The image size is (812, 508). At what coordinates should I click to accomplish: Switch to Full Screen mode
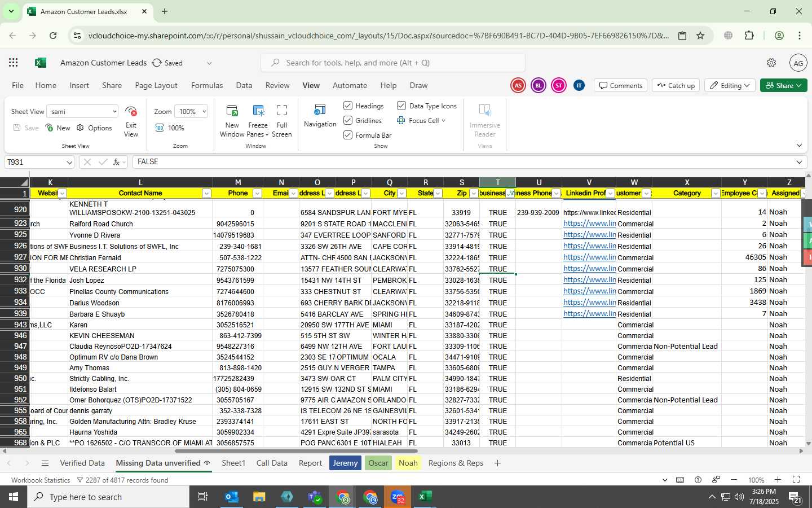(282, 121)
